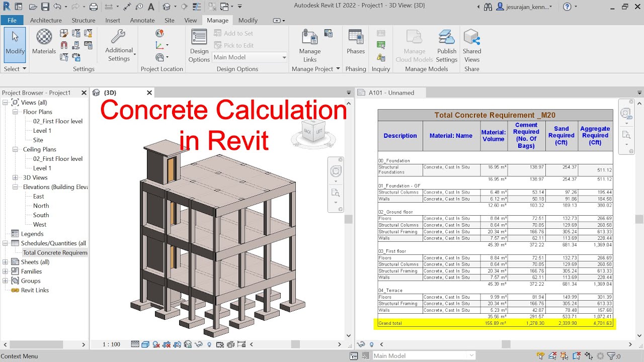Click the Switch Windows icon

tap(224, 7)
